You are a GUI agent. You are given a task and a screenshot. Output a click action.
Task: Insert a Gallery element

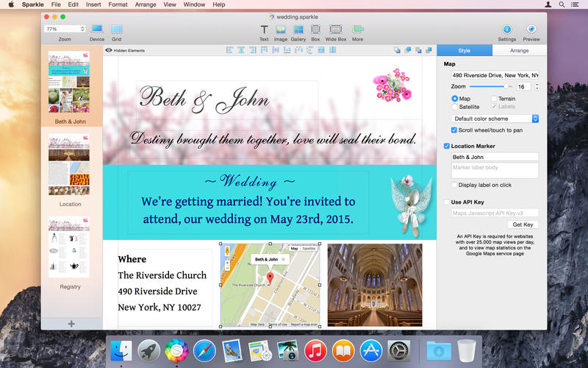tap(298, 29)
